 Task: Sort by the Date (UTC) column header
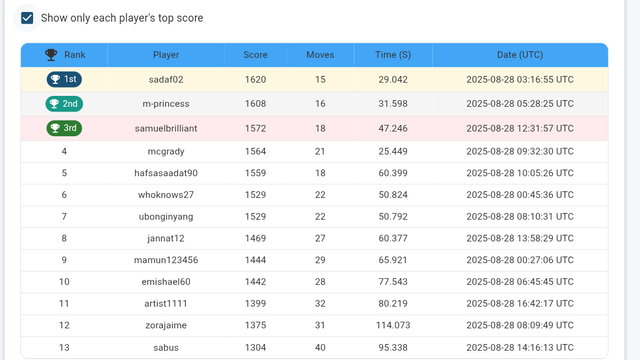click(x=520, y=55)
